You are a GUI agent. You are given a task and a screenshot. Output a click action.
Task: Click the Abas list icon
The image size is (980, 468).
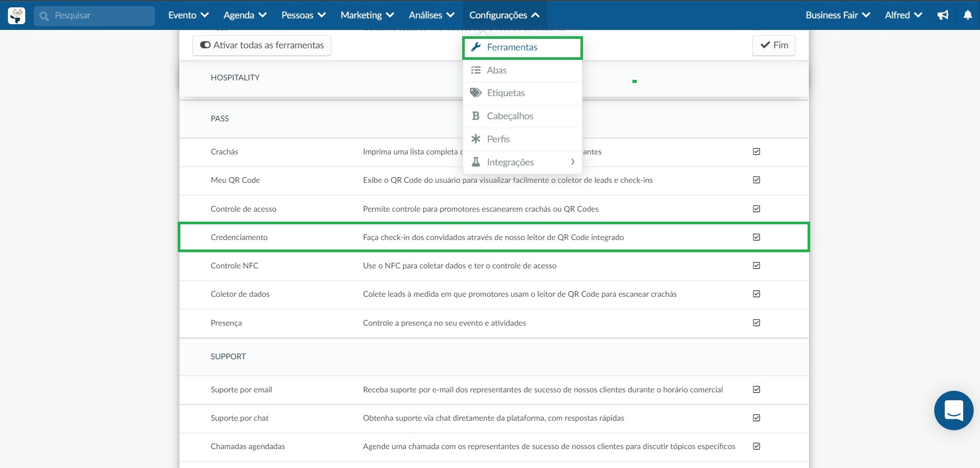tap(476, 70)
